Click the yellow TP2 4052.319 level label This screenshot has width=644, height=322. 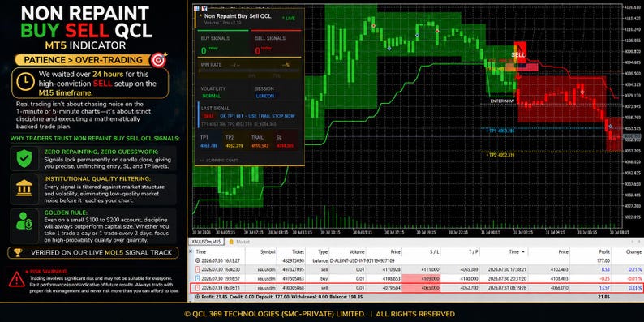(500, 155)
